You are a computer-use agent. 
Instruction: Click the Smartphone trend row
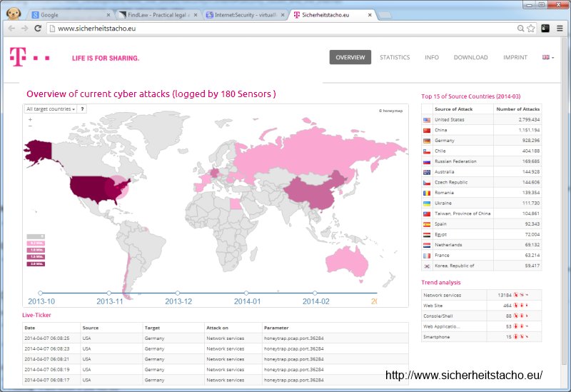[x=481, y=337]
